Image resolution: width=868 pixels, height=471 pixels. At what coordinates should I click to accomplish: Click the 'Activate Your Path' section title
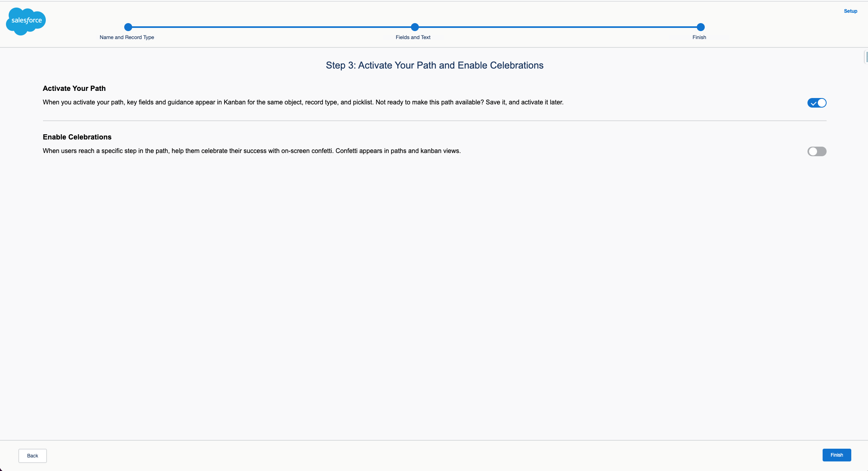(x=74, y=88)
